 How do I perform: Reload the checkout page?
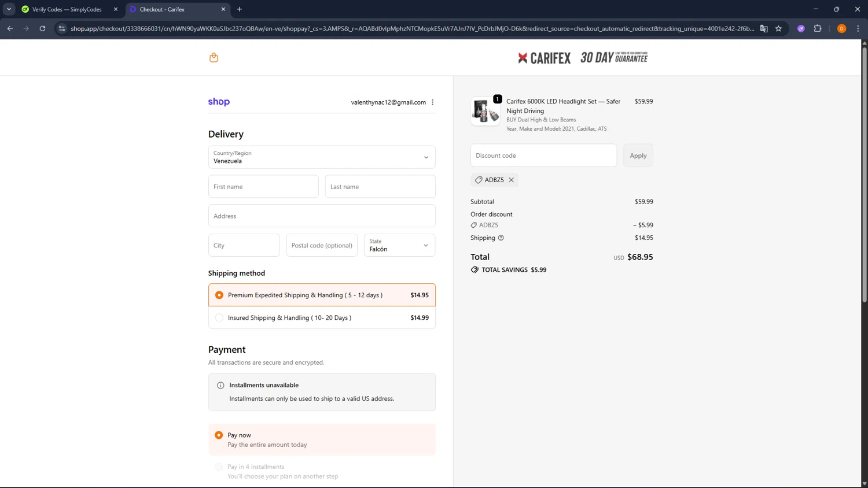coord(42,28)
